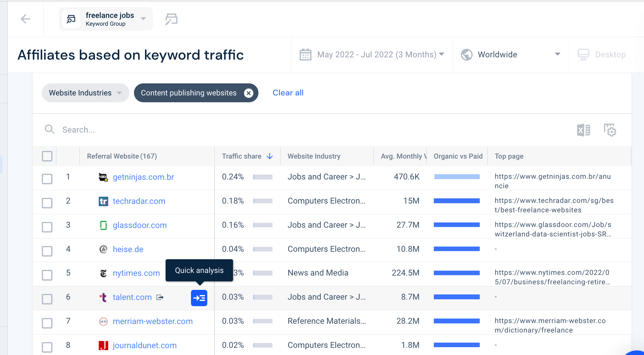Click the Worldwide globe icon
644x355 pixels.
coord(467,54)
